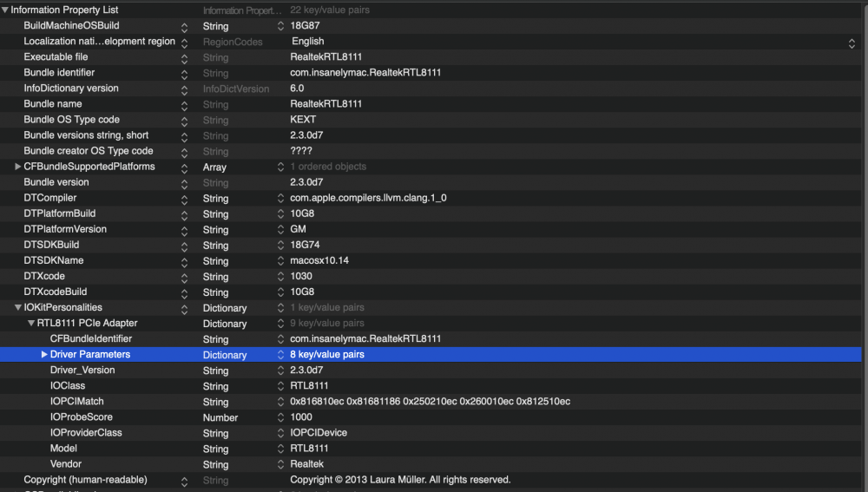Image resolution: width=868 pixels, height=492 pixels.
Task: Select com.apple.compilers.llvm.clang.1_0 value
Action: click(x=368, y=198)
